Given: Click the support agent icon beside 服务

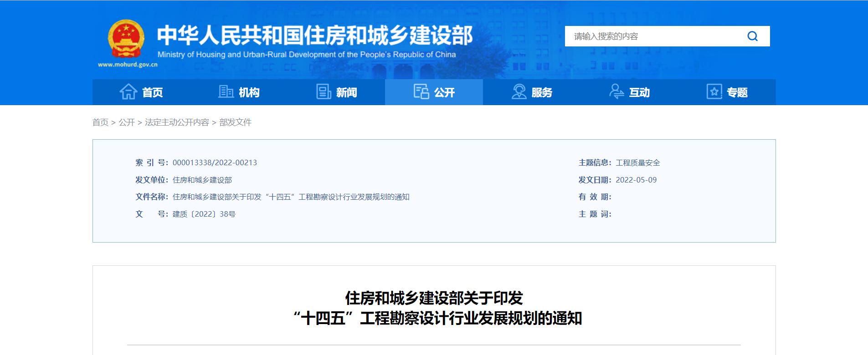Looking at the screenshot, I should point(519,92).
